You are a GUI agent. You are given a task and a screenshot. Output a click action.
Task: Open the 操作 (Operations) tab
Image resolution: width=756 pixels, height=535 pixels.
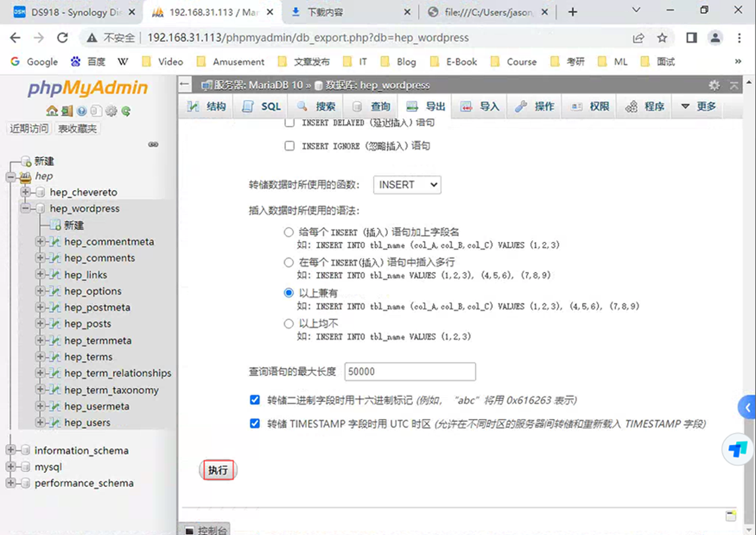tap(535, 107)
